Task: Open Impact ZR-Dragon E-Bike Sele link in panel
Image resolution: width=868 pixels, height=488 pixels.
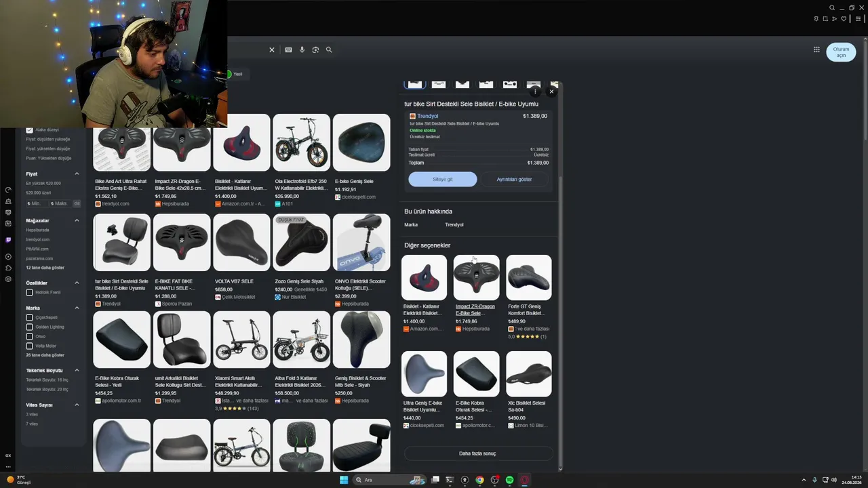Action: [475, 310]
